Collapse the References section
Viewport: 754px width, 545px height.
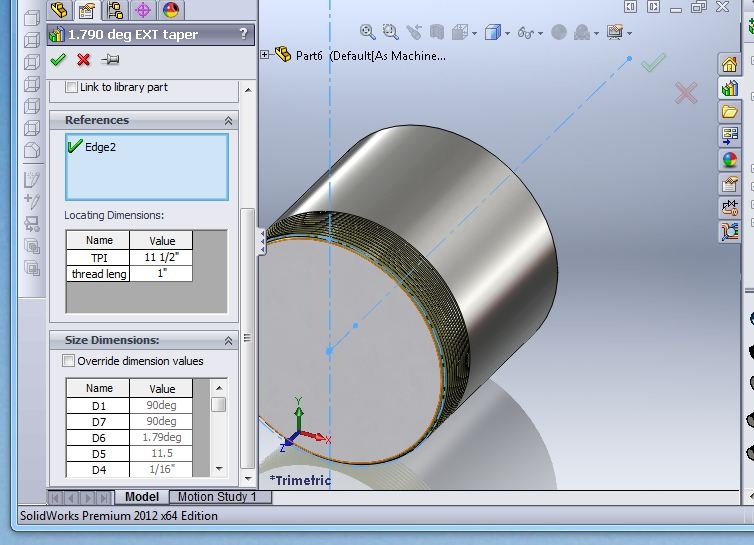228,121
